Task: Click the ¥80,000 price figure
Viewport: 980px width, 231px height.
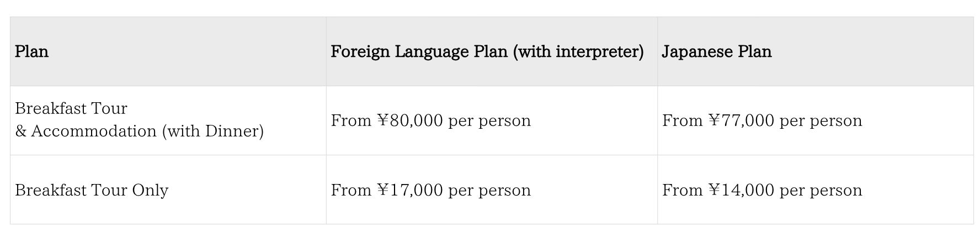Action: [x=411, y=120]
